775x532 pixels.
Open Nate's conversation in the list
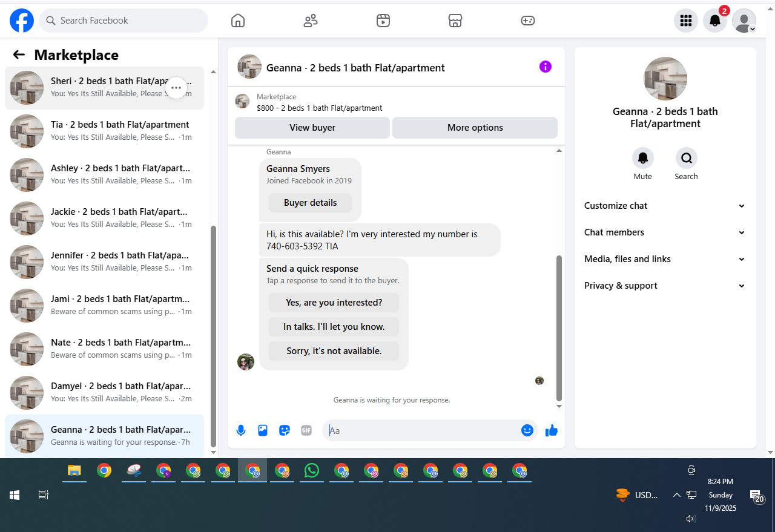pos(104,349)
